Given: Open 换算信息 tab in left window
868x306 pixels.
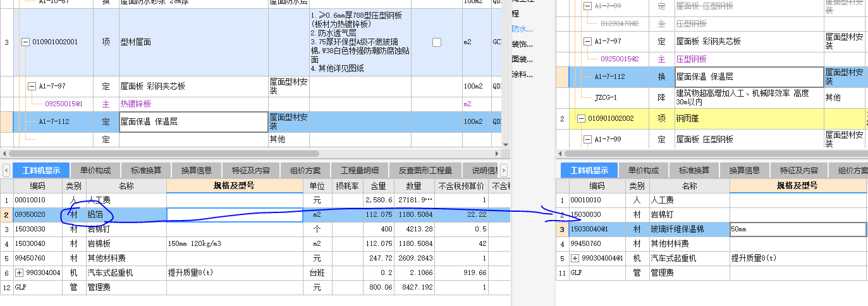Looking at the screenshot, I should 197,170.
